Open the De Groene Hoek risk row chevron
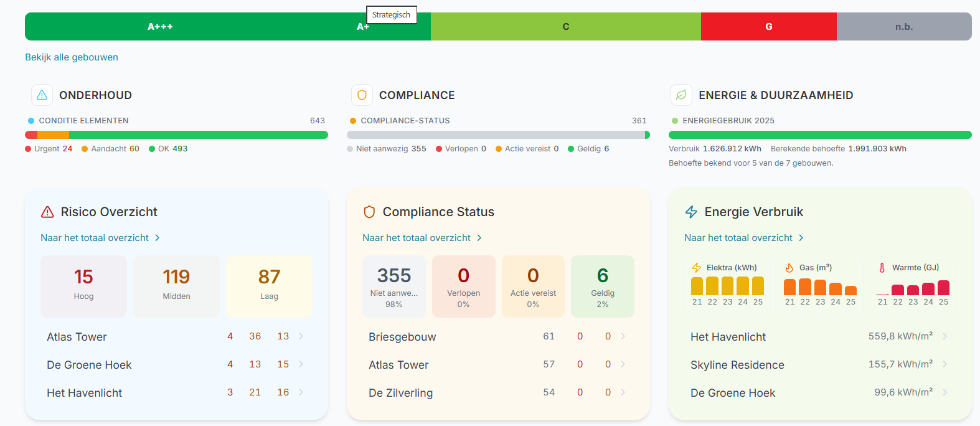 pos(301,364)
